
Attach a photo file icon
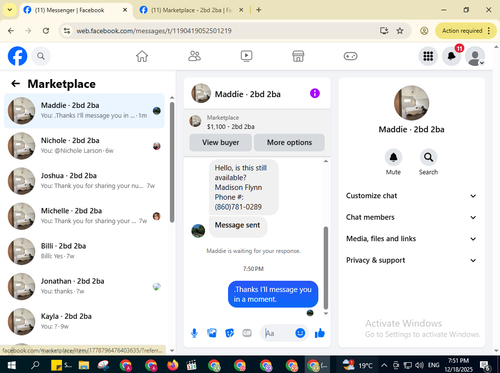pos(212,333)
